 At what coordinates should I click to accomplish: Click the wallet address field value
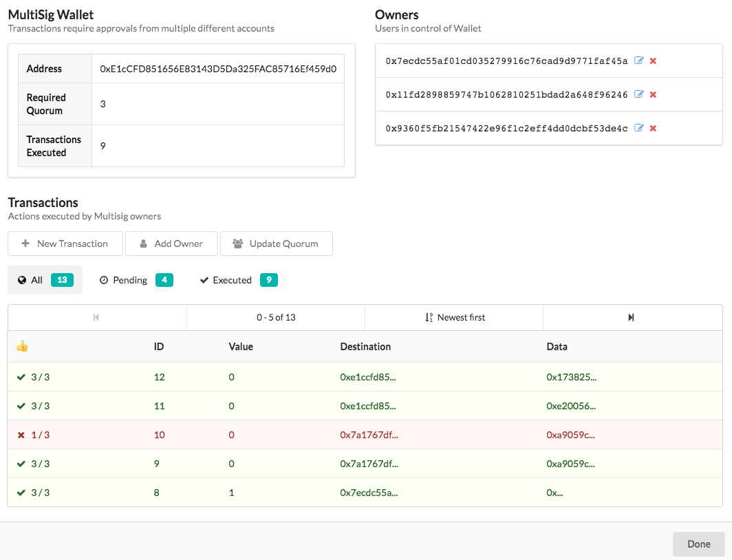tap(217, 69)
